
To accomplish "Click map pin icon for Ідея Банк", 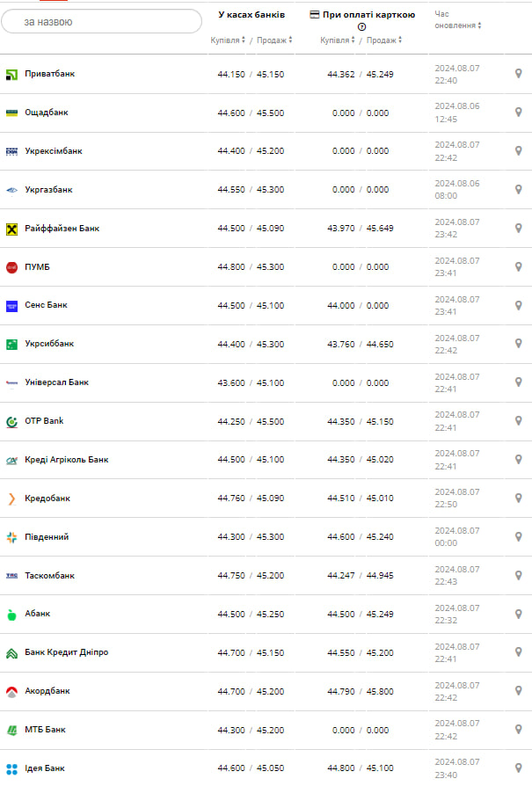I will tap(518, 768).
